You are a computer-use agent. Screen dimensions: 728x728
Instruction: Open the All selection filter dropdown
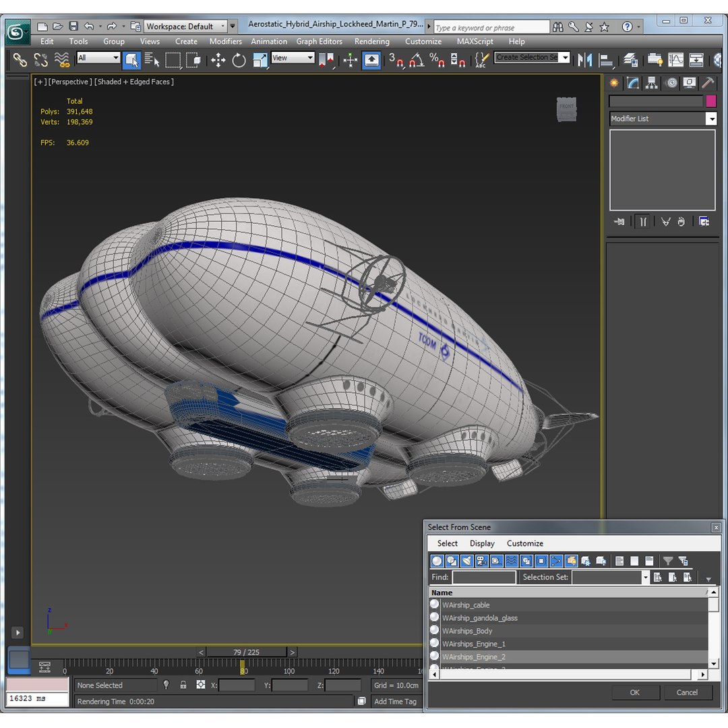98,57
